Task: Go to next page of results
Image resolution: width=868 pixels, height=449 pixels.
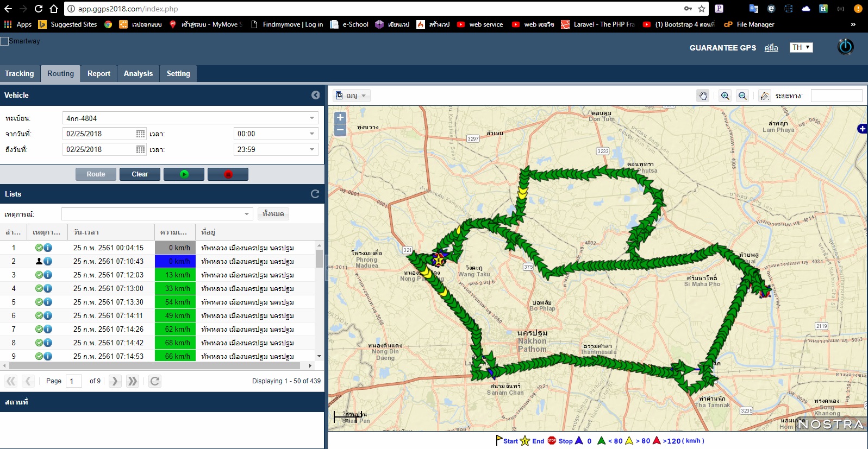Action: tap(115, 381)
